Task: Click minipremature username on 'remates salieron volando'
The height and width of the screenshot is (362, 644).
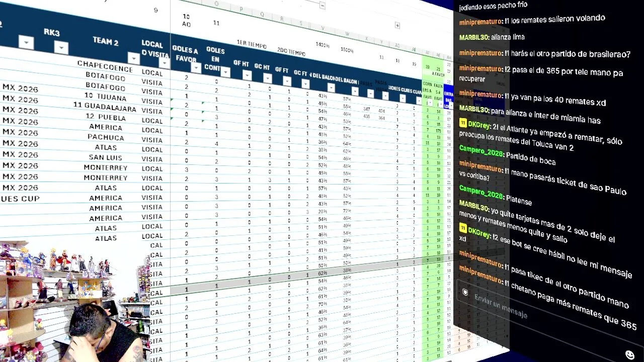Action: 480,22
